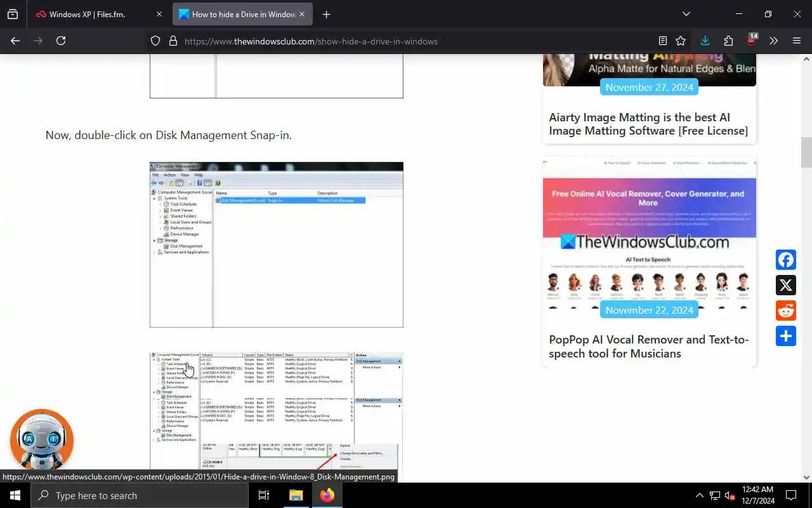Reload the current page

point(61,41)
